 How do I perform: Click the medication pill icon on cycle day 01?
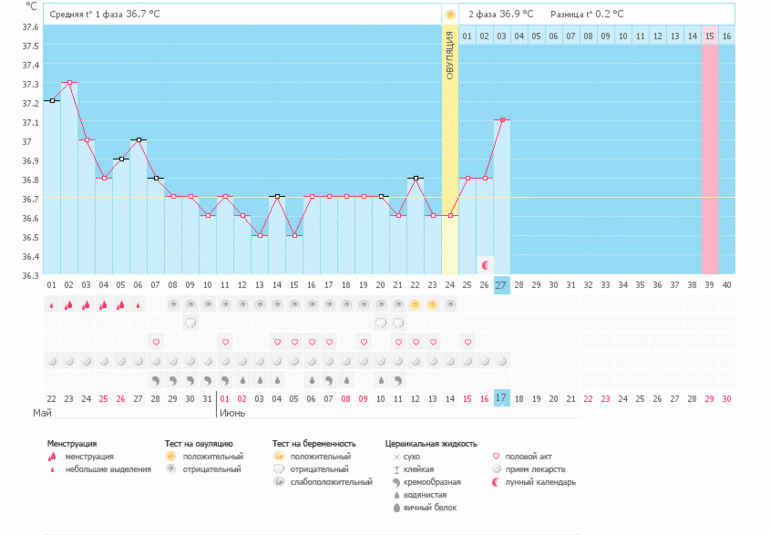(x=51, y=360)
